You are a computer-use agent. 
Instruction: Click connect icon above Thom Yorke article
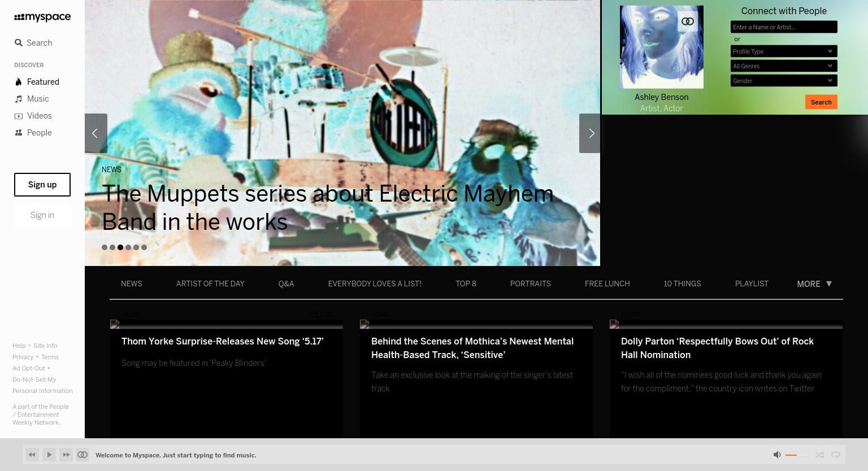click(x=316, y=315)
